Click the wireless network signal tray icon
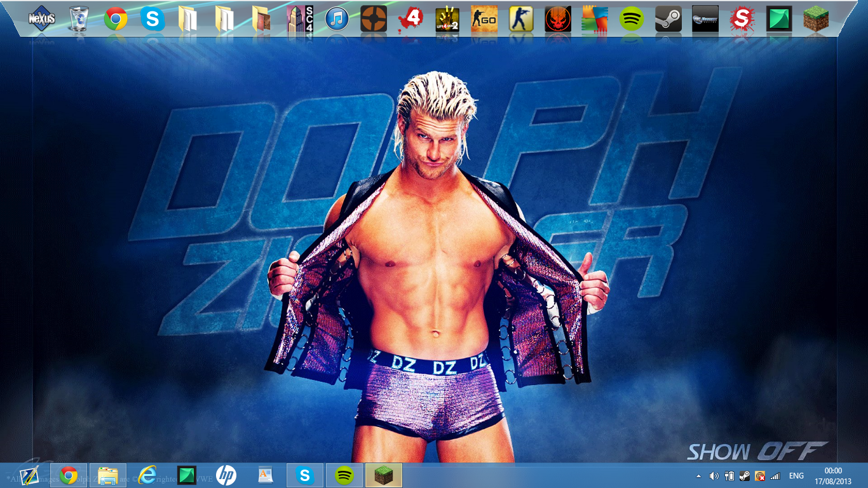868x488 pixels. click(x=775, y=476)
